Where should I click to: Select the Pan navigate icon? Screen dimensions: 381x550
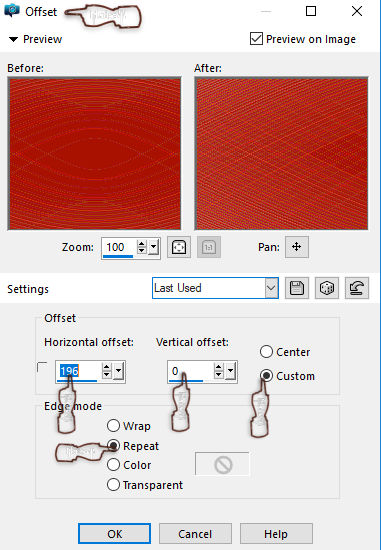click(297, 247)
